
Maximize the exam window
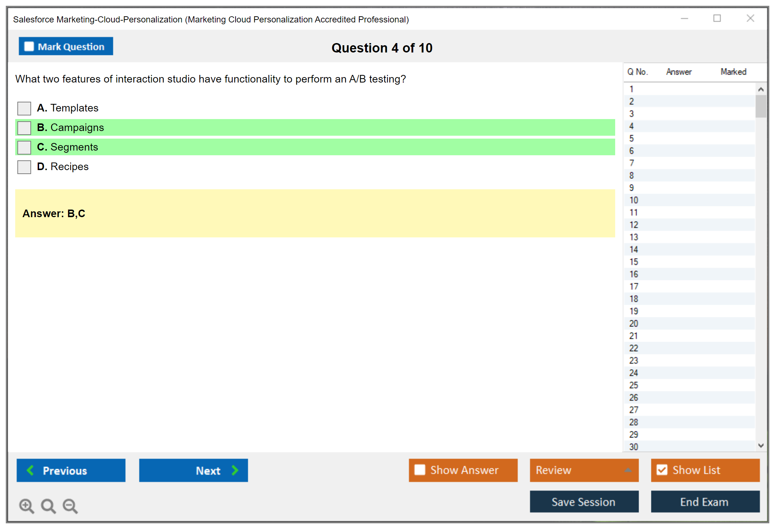(717, 18)
